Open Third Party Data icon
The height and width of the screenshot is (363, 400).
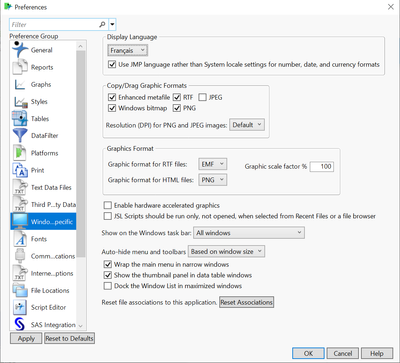point(20,204)
